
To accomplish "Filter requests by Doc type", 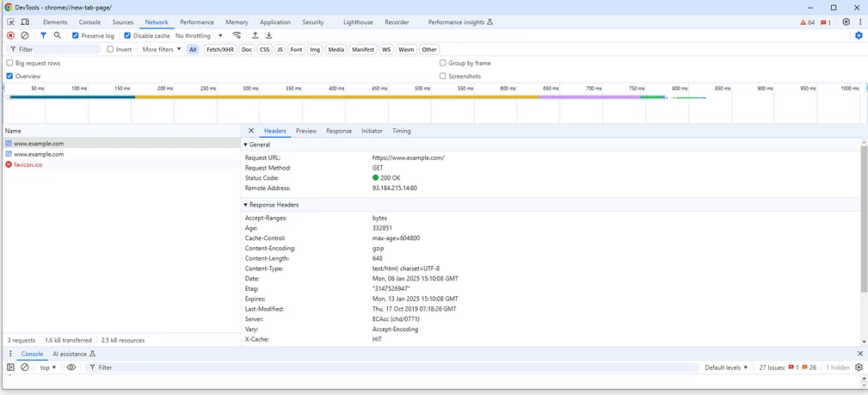I will [x=247, y=49].
